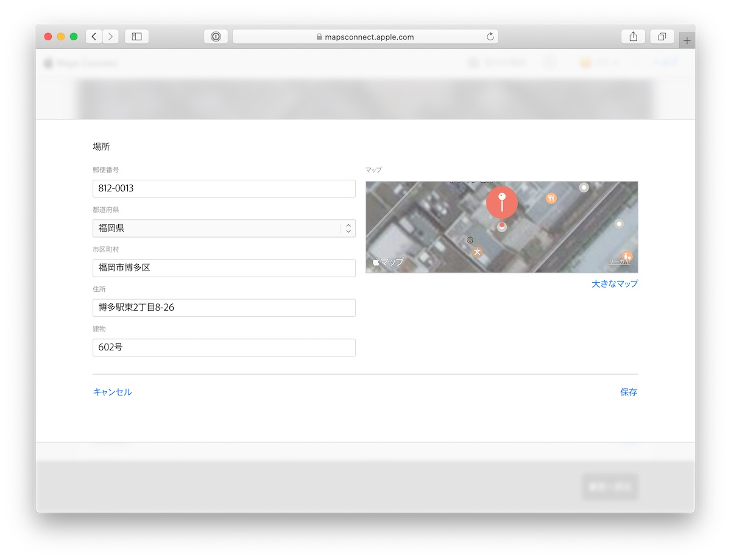Edit the 住所 field with 博多駅東2丁目8-26
The height and width of the screenshot is (560, 731).
[x=224, y=308]
